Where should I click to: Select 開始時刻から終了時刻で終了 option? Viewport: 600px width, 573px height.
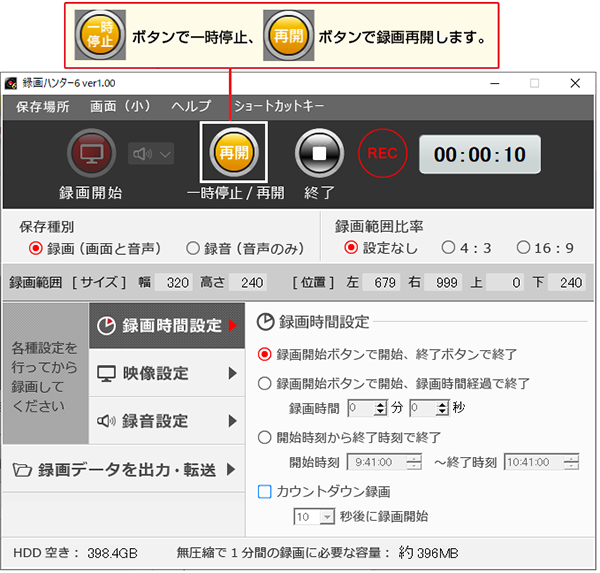(349, 437)
